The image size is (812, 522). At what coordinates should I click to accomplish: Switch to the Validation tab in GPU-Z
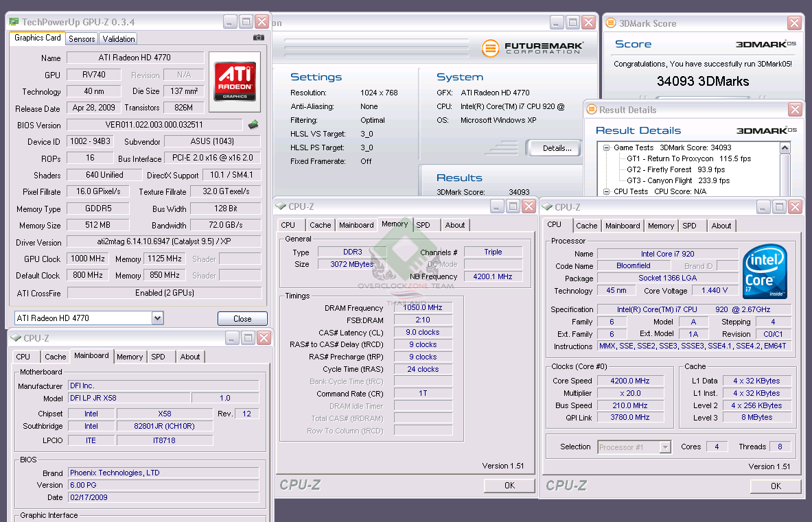tap(119, 39)
